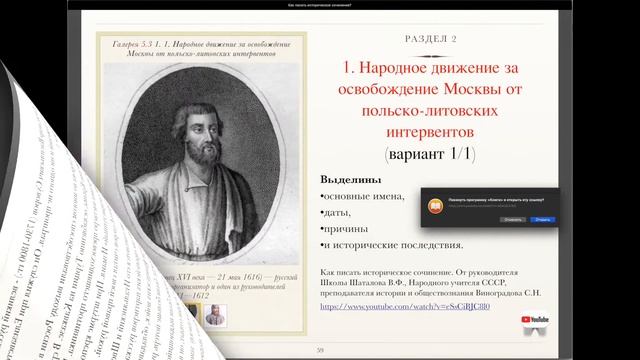Click the 'РАЗДЕЛ 2' section heading
The width and height of the screenshot is (640, 360).
coord(431,39)
